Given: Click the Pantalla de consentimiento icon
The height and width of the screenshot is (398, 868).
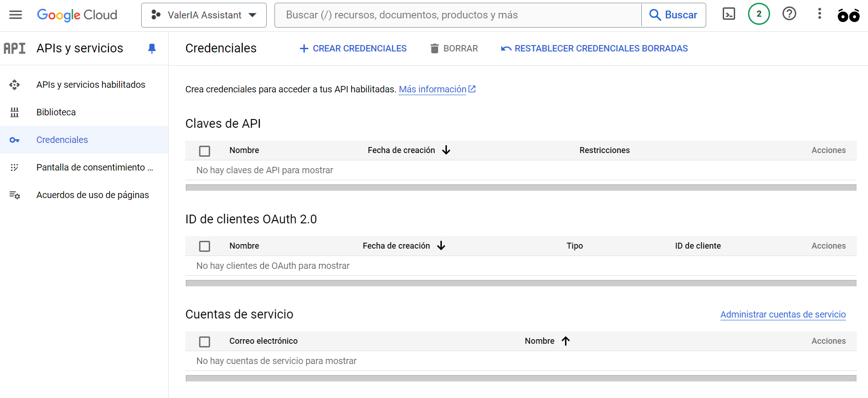Looking at the screenshot, I should (x=15, y=167).
